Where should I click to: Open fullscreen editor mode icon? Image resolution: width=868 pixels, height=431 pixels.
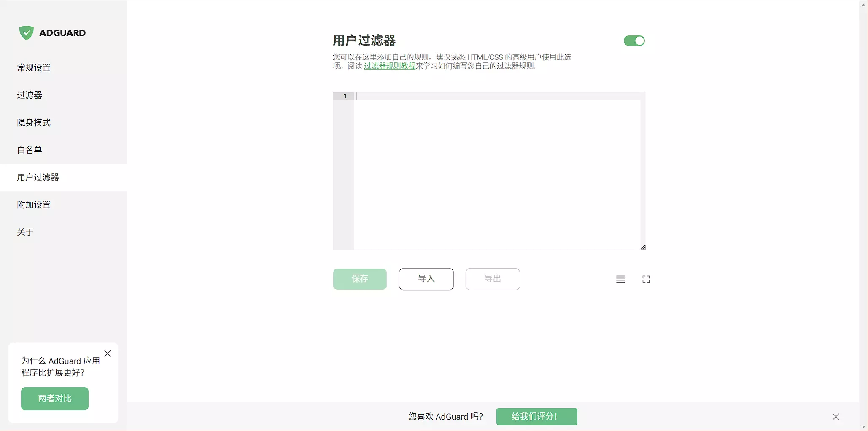(x=646, y=279)
